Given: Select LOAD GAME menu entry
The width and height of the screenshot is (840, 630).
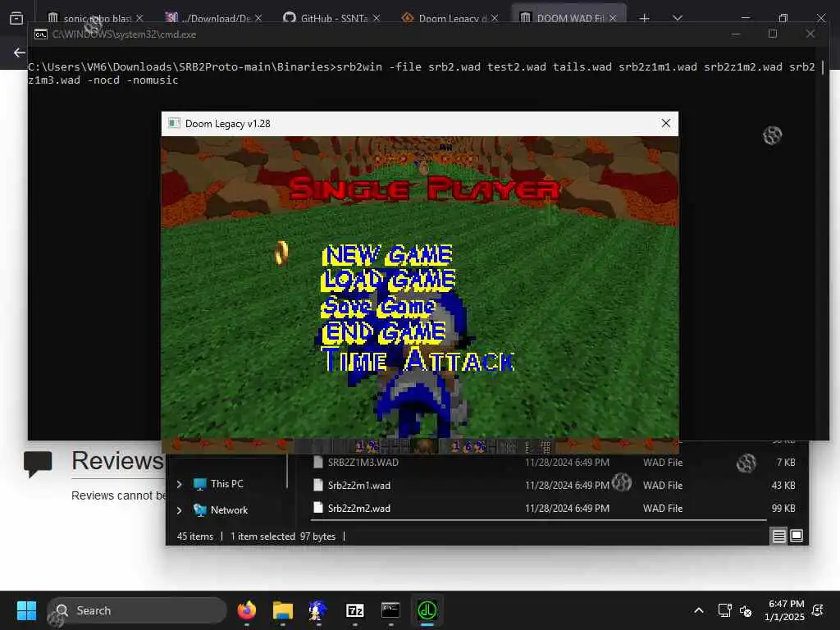Looking at the screenshot, I should click(388, 281).
